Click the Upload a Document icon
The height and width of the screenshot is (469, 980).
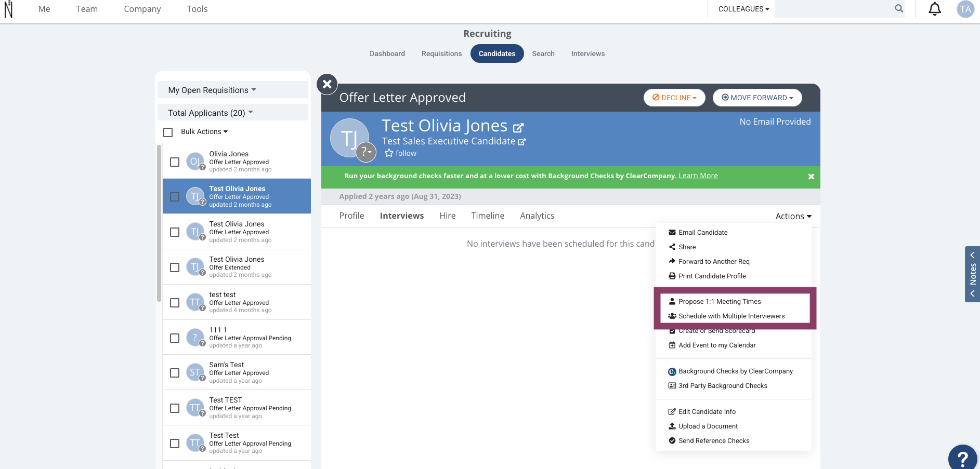pyautogui.click(x=672, y=426)
